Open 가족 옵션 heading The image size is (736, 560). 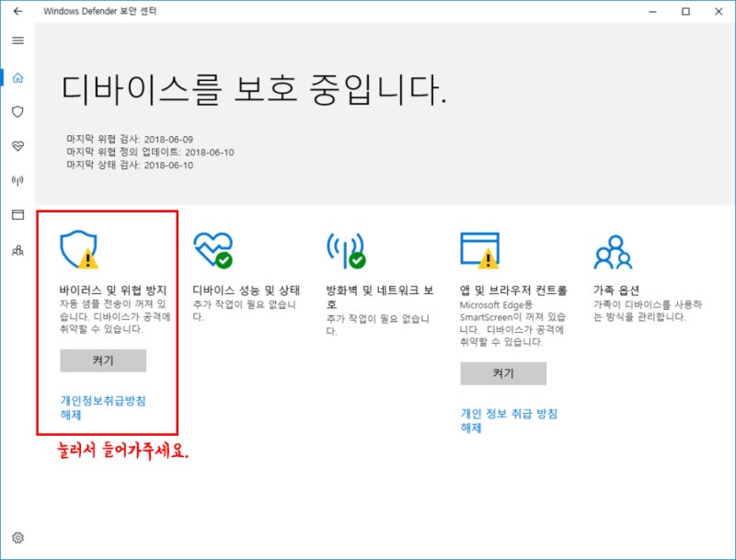pos(615,291)
